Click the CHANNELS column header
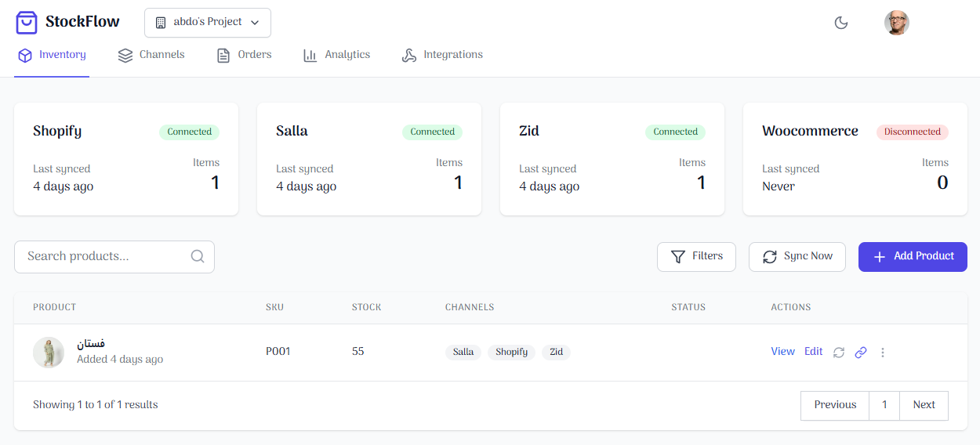 tap(470, 308)
